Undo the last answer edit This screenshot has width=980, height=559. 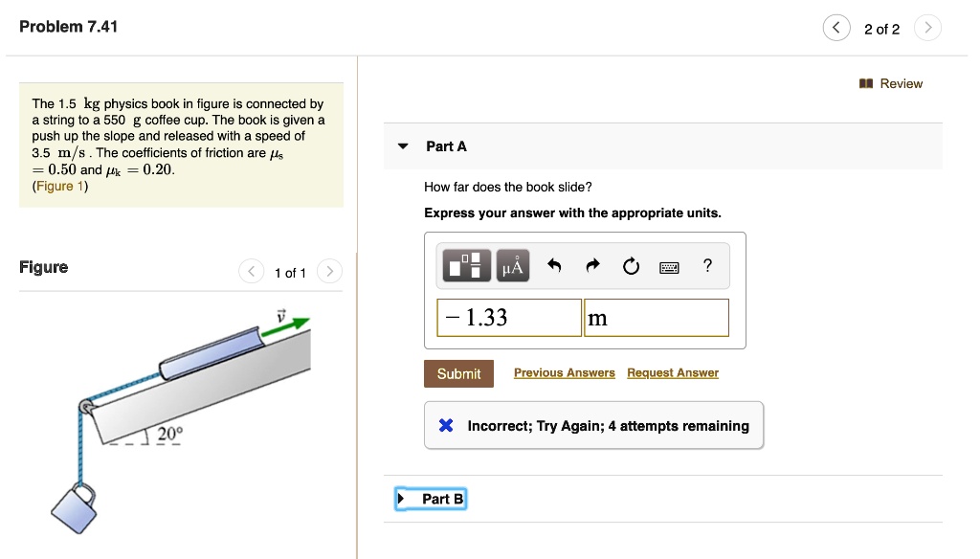click(x=556, y=265)
